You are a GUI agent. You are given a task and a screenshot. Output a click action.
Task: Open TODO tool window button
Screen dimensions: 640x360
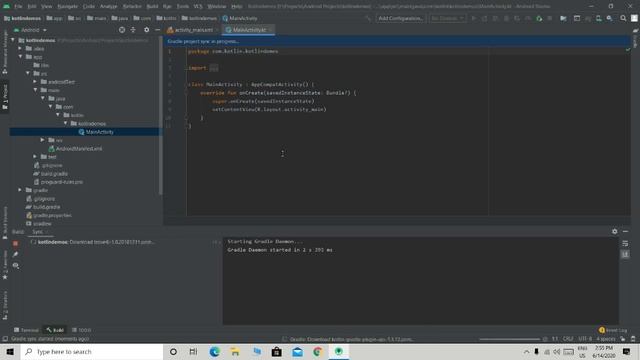(x=82, y=330)
